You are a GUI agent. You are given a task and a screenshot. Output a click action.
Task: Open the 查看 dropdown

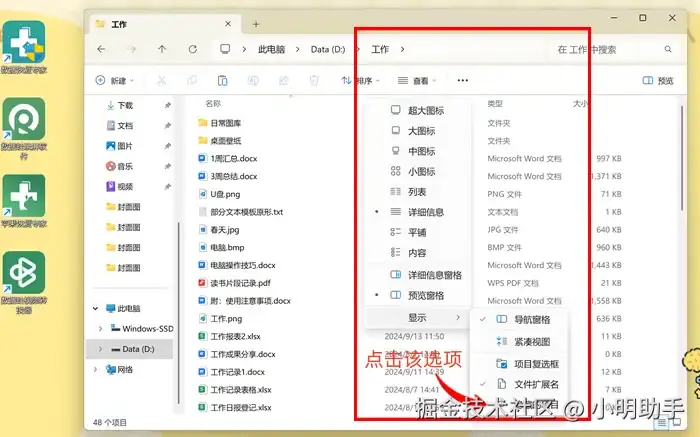point(417,80)
